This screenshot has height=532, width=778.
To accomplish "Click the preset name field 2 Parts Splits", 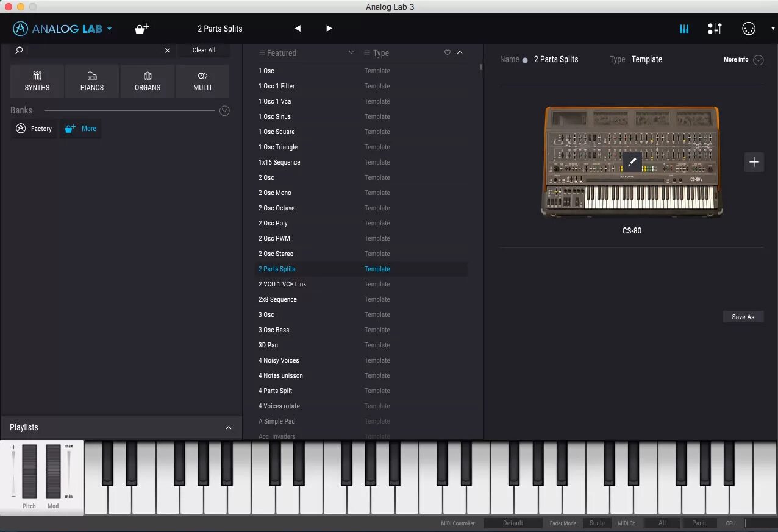I will [x=556, y=59].
